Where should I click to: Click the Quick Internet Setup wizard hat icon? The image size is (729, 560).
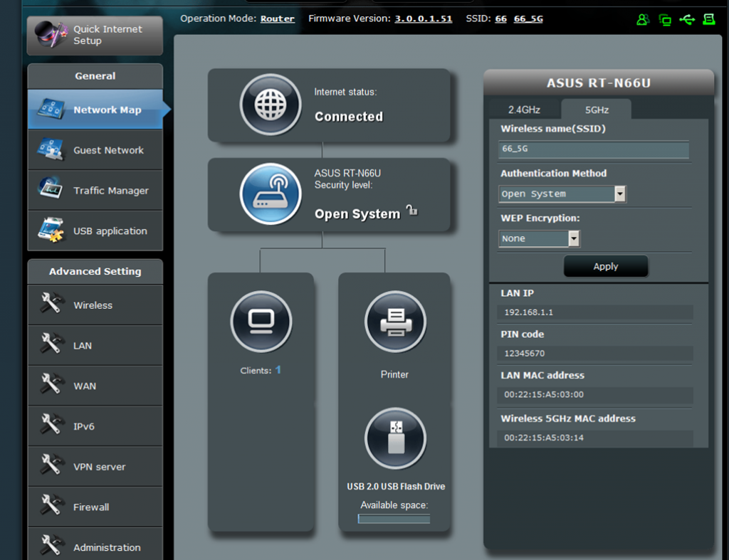[x=51, y=34]
